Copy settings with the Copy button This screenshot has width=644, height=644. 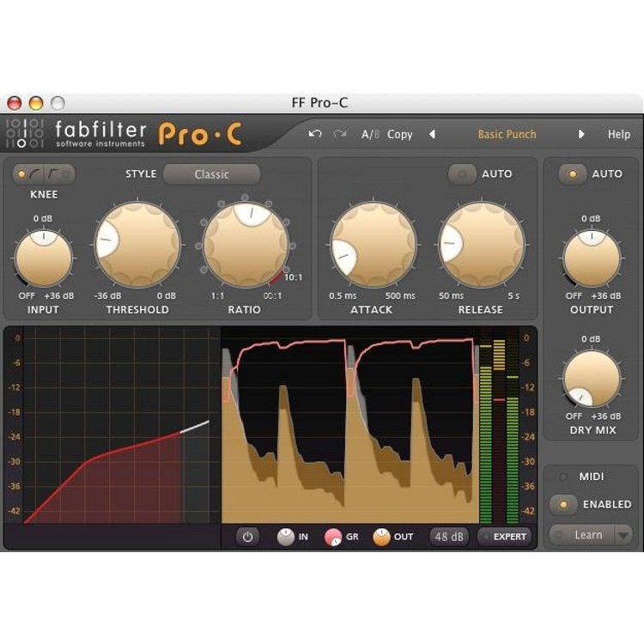[399, 134]
